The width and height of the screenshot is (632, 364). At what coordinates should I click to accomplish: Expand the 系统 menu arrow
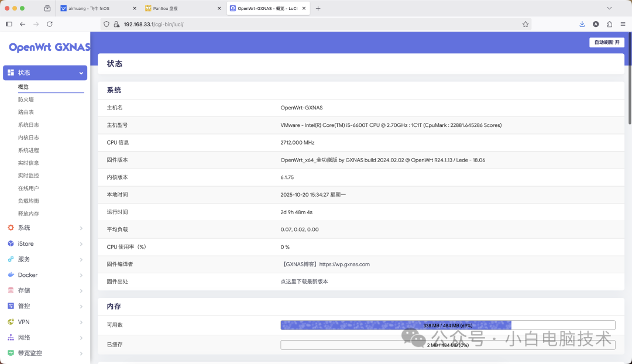click(x=81, y=228)
